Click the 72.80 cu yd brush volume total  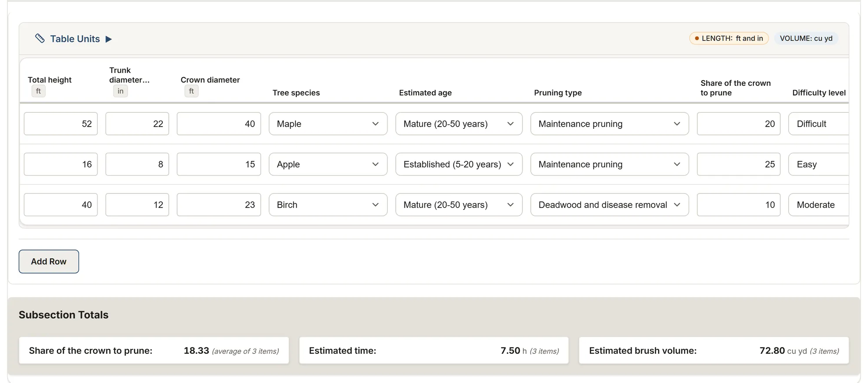click(783, 350)
